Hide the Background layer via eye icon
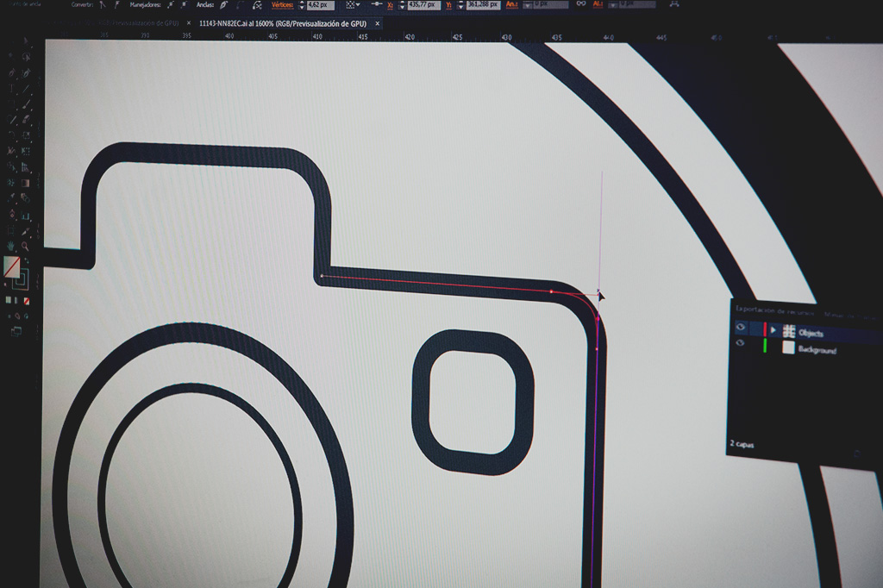Viewport: 883px width, 588px height. click(x=740, y=342)
